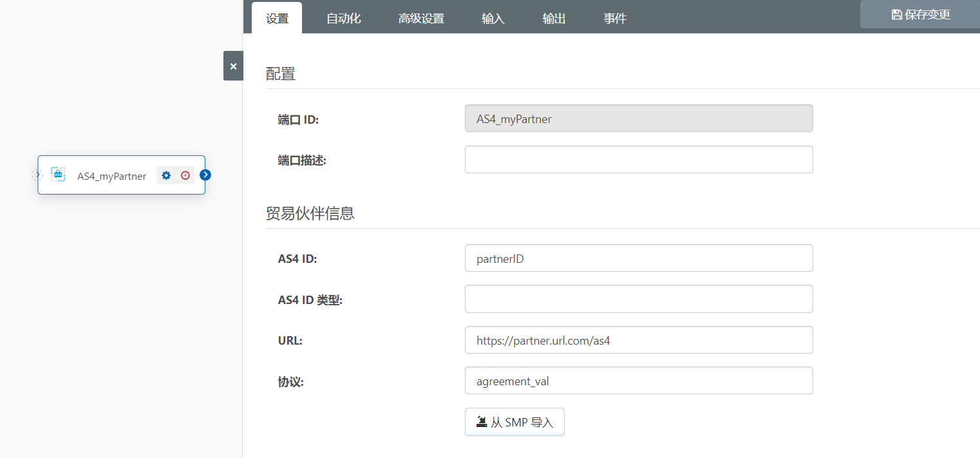Show the 事件 tab
Screen dimensions: 980x458
615,19
